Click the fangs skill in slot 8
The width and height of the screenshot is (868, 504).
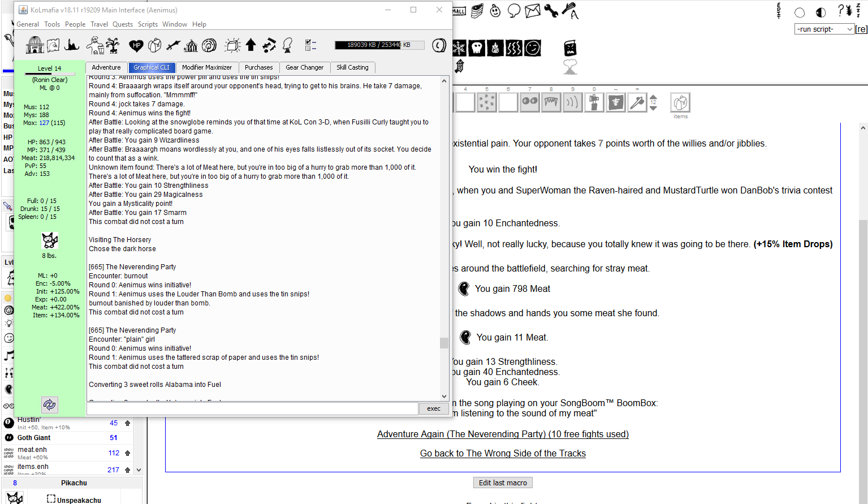(x=551, y=102)
